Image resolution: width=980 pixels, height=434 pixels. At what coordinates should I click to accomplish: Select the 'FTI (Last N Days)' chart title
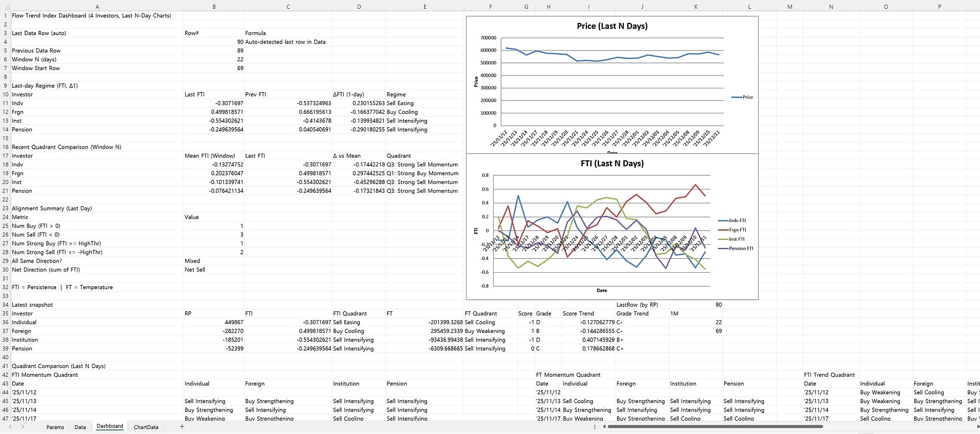(x=612, y=163)
